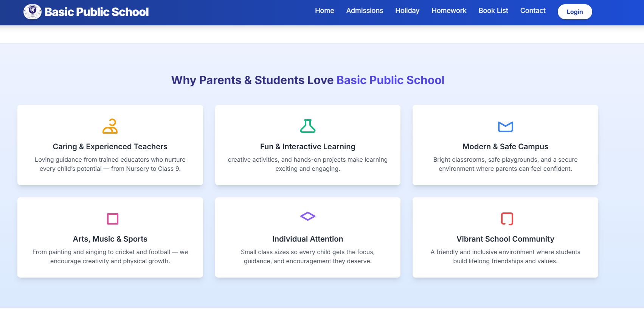Click the red rounded square icon
This screenshot has height=309, width=644.
507,219
